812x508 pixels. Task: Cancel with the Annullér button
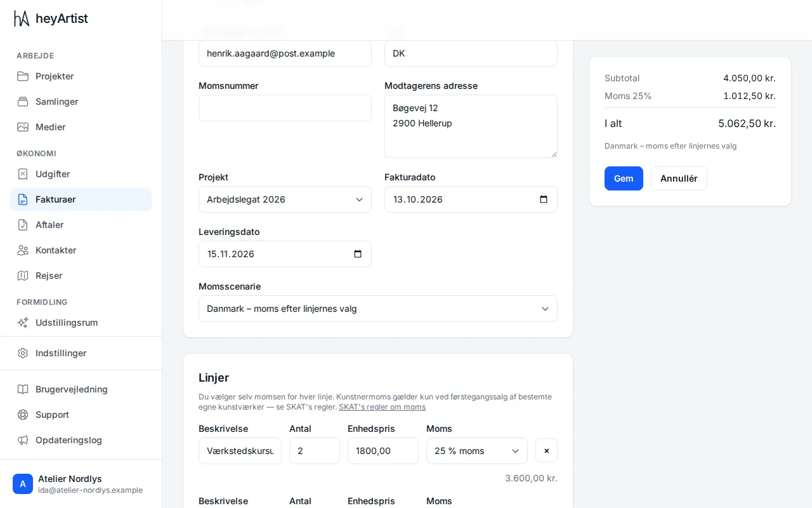(679, 178)
